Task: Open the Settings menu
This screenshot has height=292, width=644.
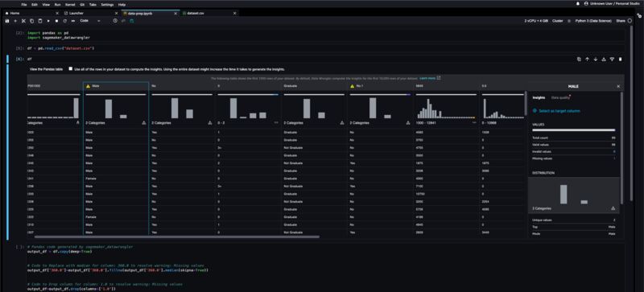Action: [107, 5]
